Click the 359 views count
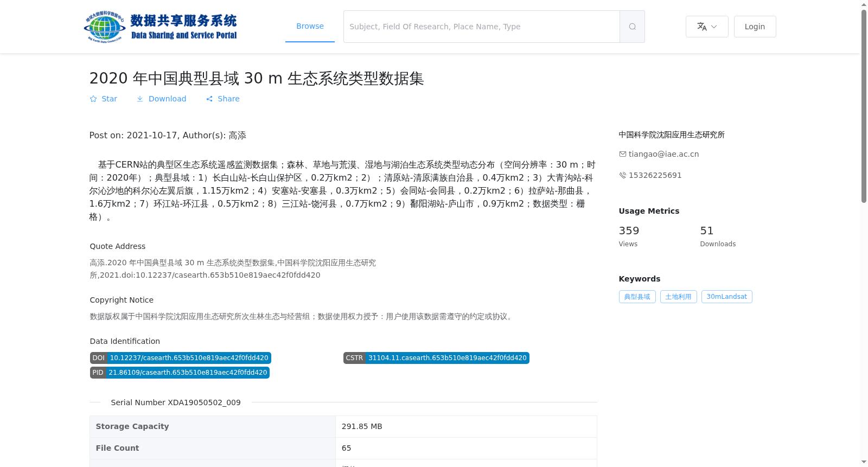 click(x=629, y=231)
